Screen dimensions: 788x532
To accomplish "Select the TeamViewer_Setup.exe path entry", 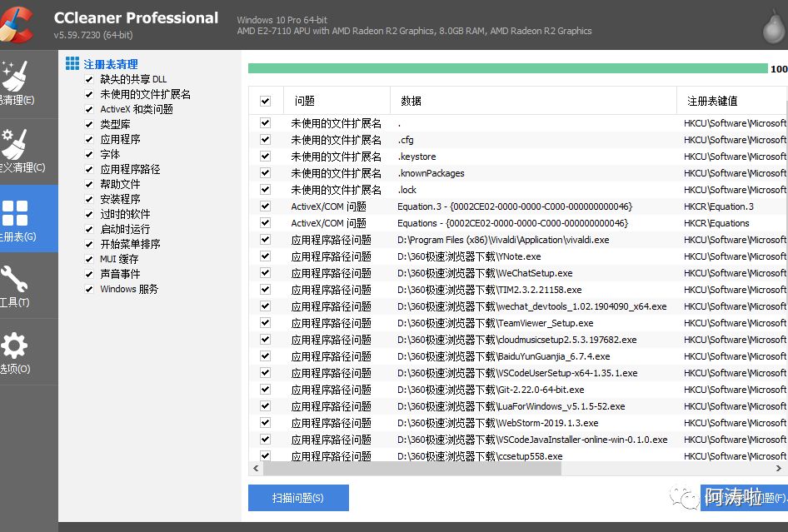I will pyautogui.click(x=495, y=323).
